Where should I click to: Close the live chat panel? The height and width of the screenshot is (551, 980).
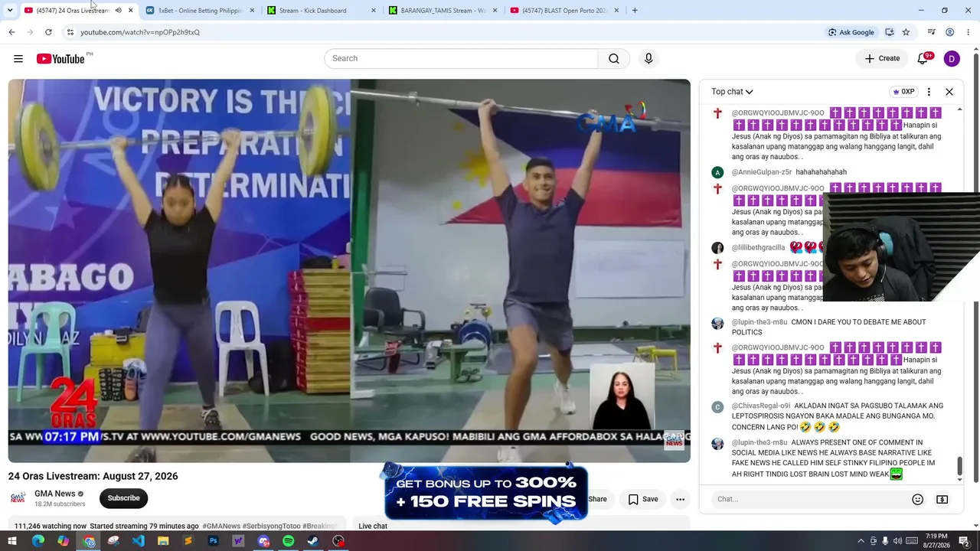tap(949, 92)
